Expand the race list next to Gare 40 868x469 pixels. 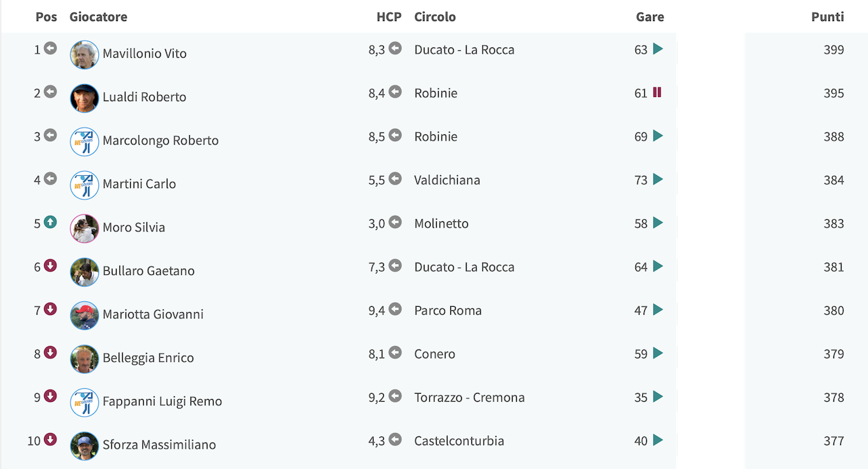pos(658,440)
